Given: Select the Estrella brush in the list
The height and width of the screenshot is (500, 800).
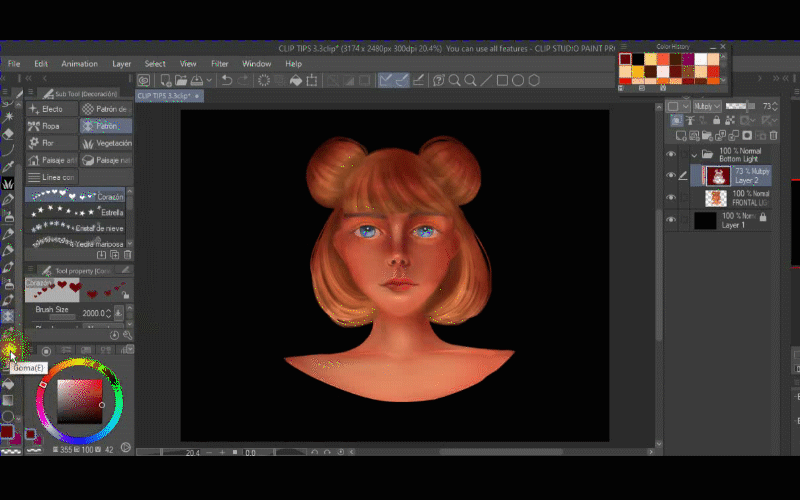Looking at the screenshot, I should click(78, 212).
